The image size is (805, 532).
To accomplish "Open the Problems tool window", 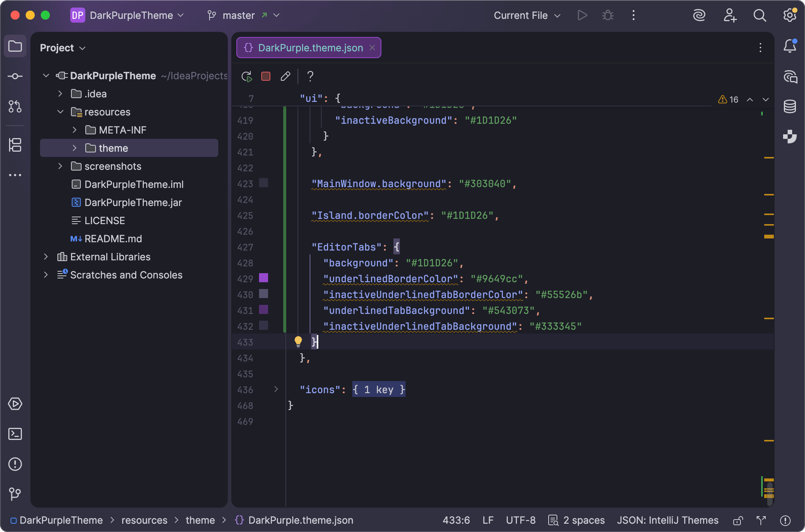I will 15,464.
